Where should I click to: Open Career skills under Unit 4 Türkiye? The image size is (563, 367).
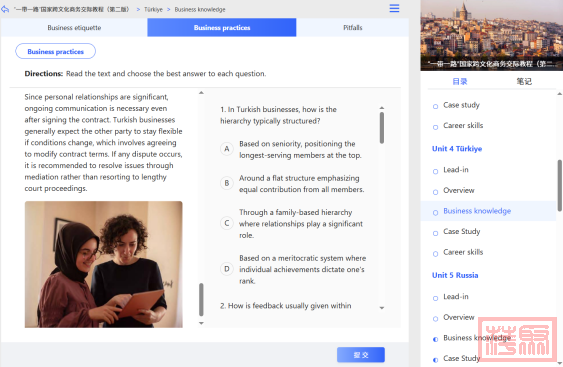pos(463,252)
